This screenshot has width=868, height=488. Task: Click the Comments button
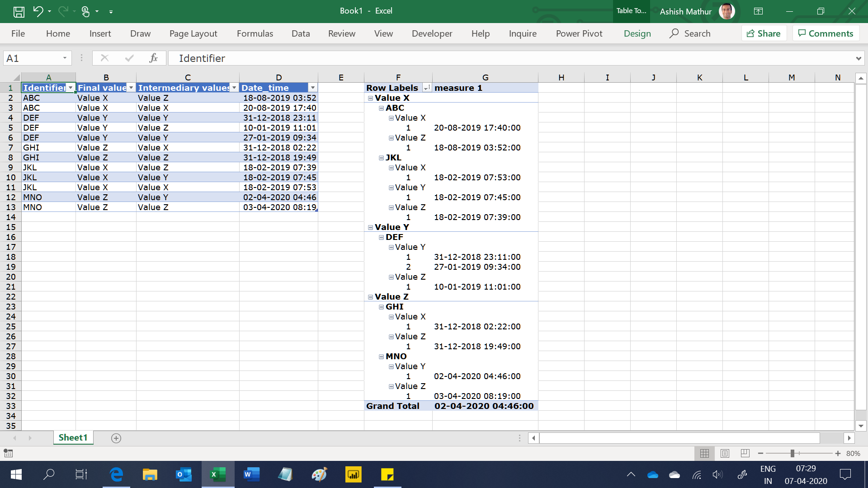tap(826, 33)
